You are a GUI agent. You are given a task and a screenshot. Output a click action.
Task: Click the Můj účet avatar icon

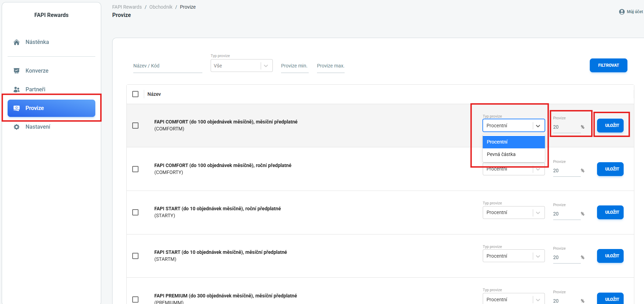click(622, 12)
